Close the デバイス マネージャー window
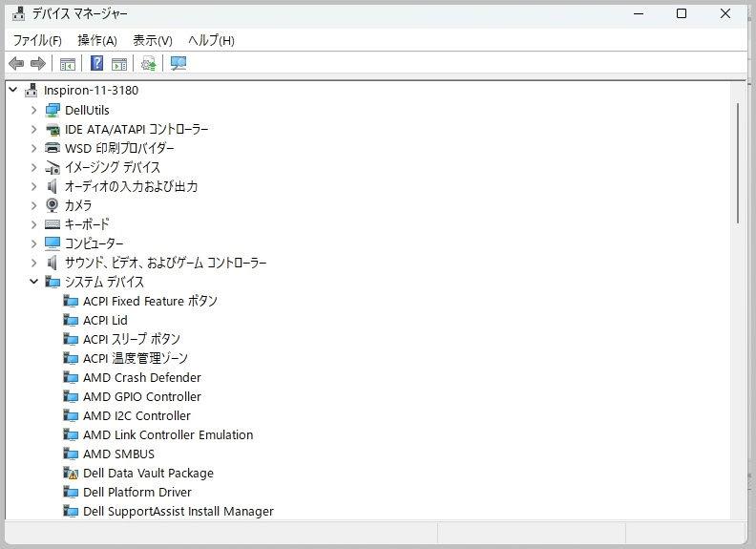756x549 pixels. pos(725,13)
